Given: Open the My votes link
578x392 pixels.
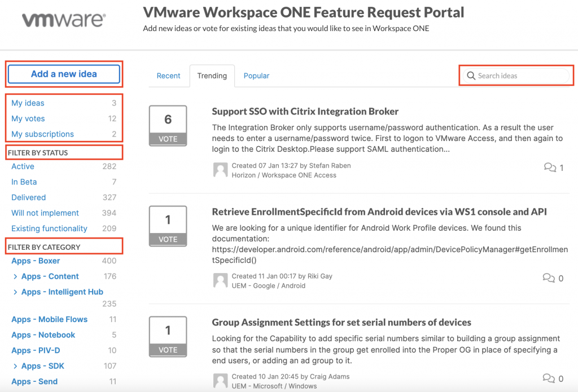Looking at the screenshot, I should tap(28, 118).
